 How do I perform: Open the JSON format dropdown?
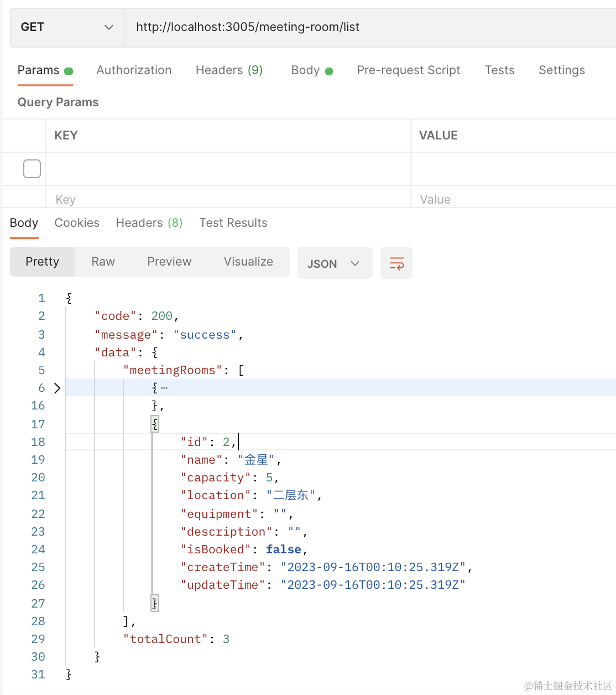tap(334, 263)
